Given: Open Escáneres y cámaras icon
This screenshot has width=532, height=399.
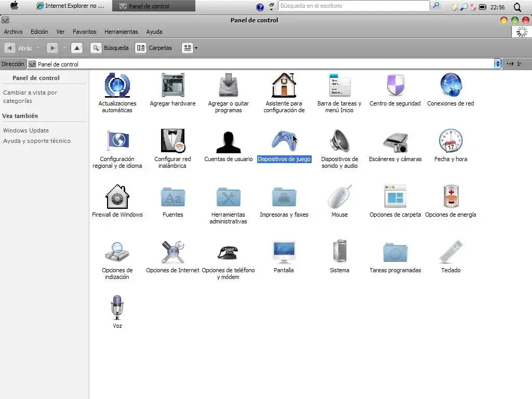Looking at the screenshot, I should pos(395,142).
